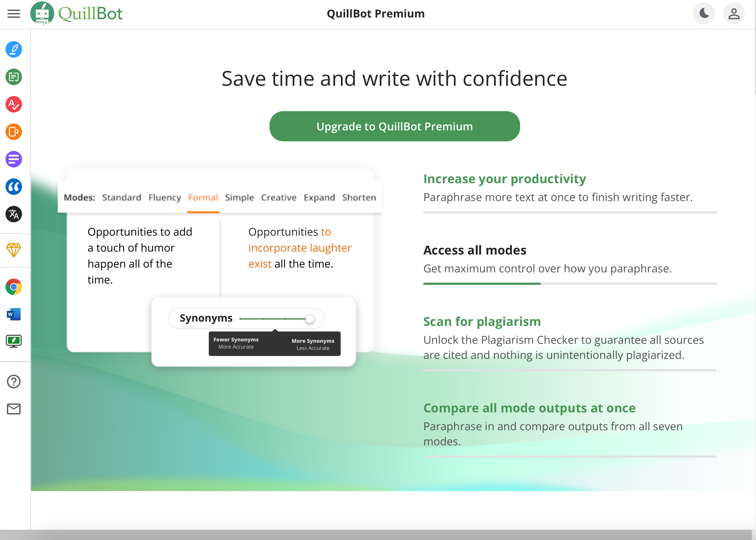The width and height of the screenshot is (756, 540).
Task: Drag the Synonyms accuracy slider right
Action: (x=310, y=318)
